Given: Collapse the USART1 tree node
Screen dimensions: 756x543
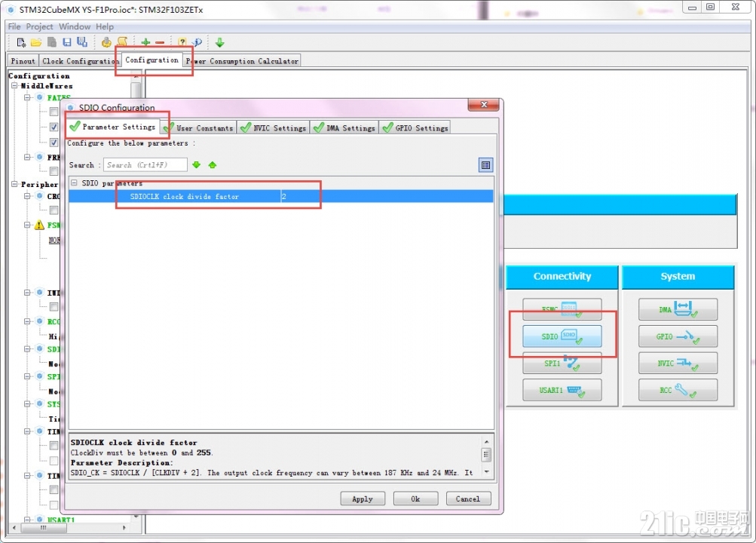Looking at the screenshot, I should [27, 520].
